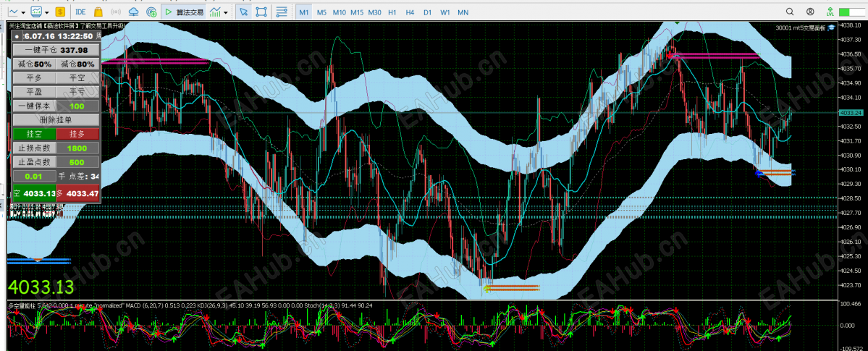Click the 4033.24 current price label
The width and height of the screenshot is (868, 351).
[x=851, y=113]
